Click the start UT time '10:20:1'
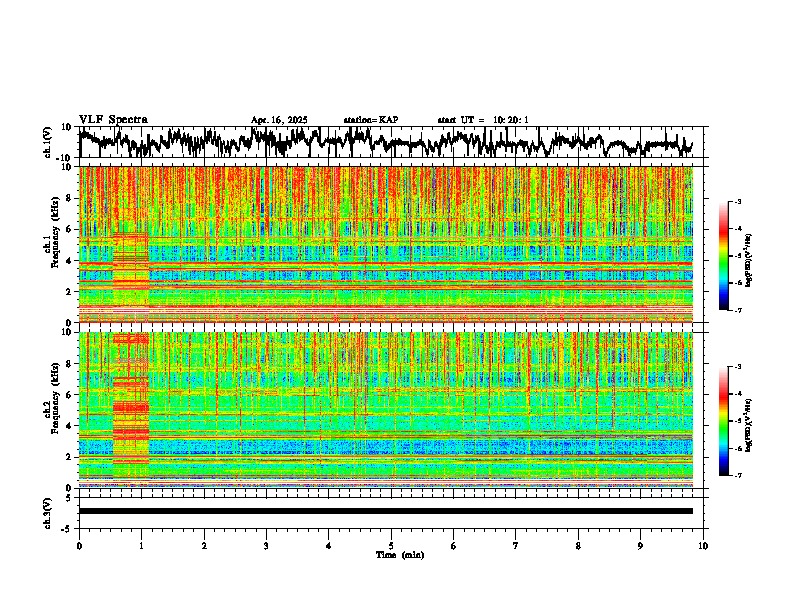Viewport: 792px width, 612px height. point(511,120)
